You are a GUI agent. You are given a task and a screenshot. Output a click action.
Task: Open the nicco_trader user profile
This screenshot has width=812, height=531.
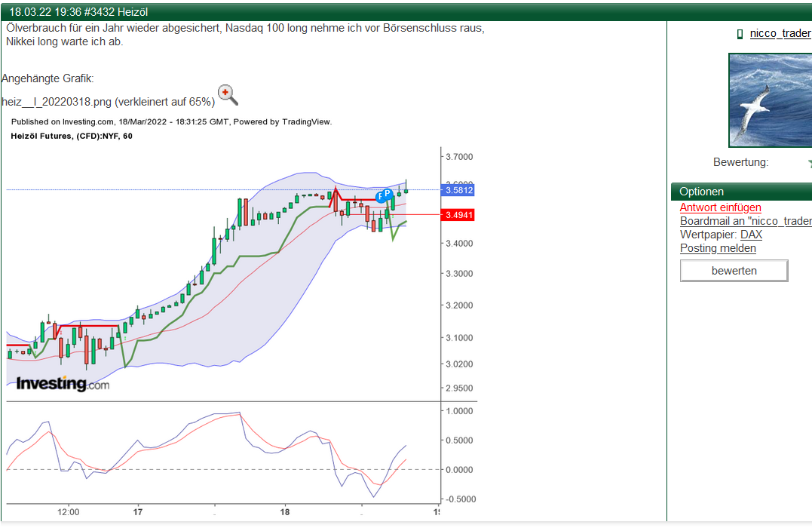pyautogui.click(x=780, y=33)
